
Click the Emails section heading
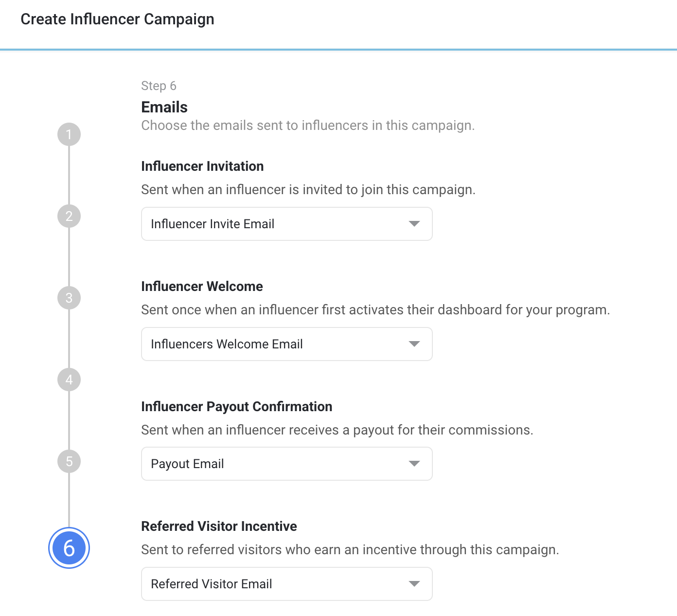164,107
